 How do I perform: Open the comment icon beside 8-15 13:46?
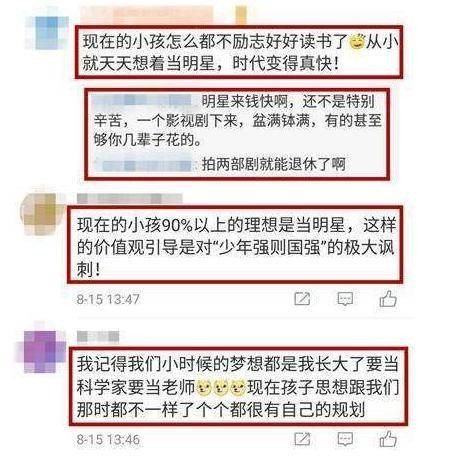(345, 439)
